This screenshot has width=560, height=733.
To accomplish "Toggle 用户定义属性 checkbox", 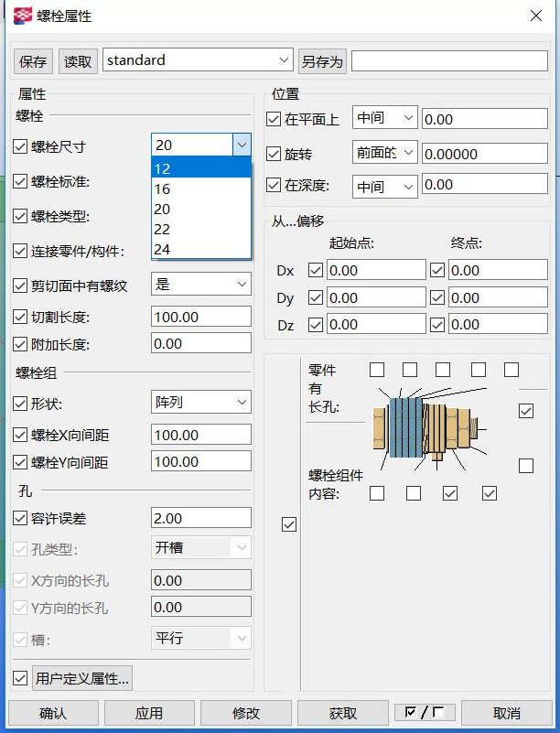I will click(x=19, y=678).
